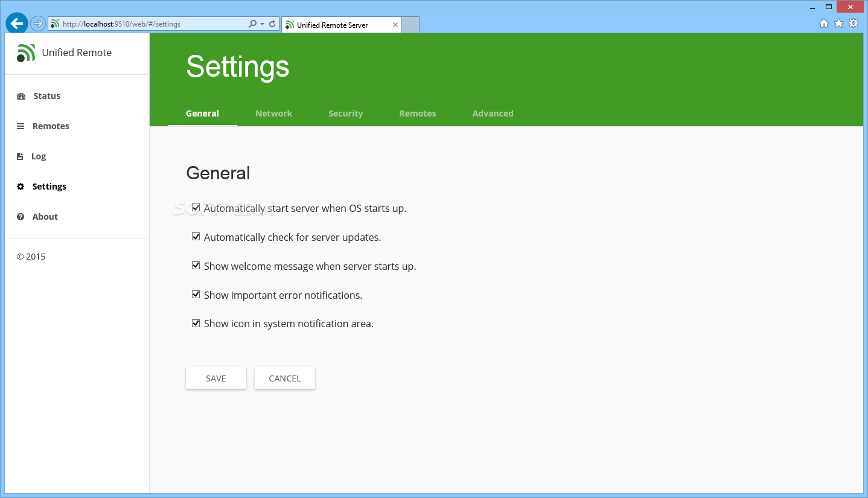This screenshot has height=498, width=868.
Task: Open Log page in sidebar
Action: (39, 156)
